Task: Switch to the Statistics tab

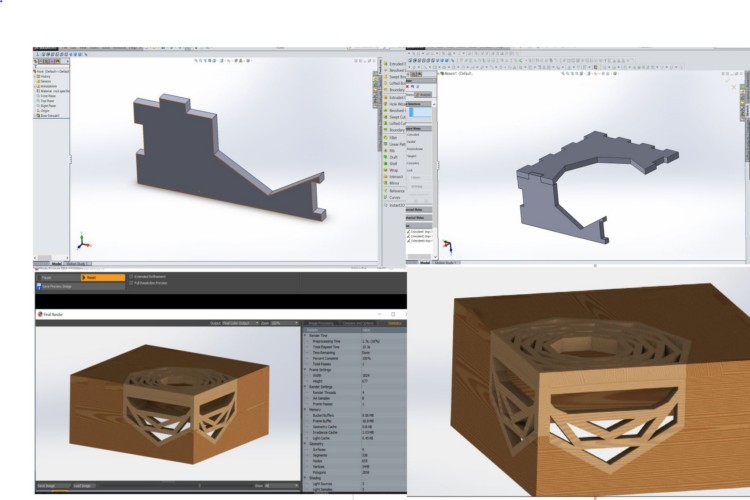Action: (395, 323)
